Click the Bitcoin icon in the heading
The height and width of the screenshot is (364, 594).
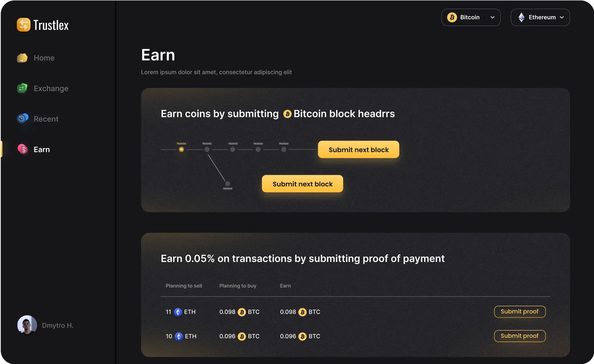287,114
